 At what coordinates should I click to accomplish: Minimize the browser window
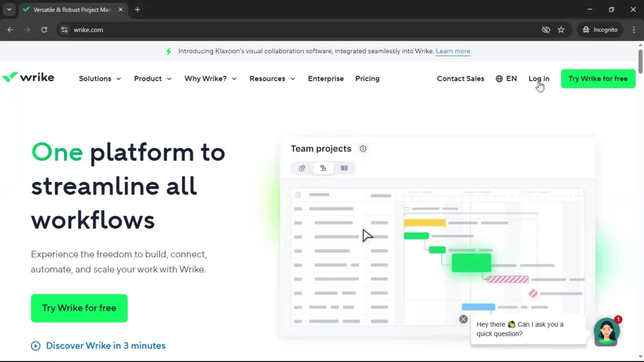point(590,10)
